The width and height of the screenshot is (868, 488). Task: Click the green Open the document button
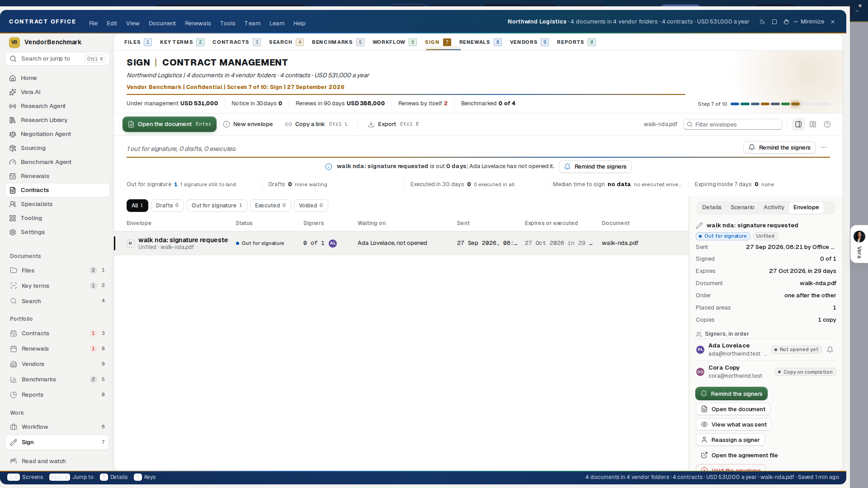170,124
